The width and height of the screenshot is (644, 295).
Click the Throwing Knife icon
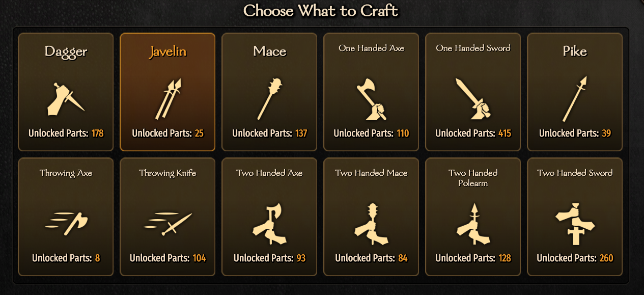pos(167,223)
